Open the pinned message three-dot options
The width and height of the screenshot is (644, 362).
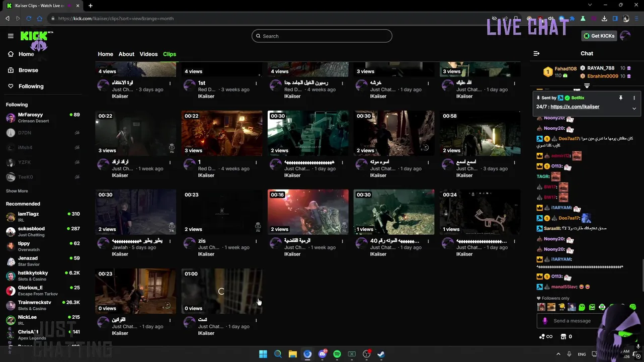(x=634, y=98)
